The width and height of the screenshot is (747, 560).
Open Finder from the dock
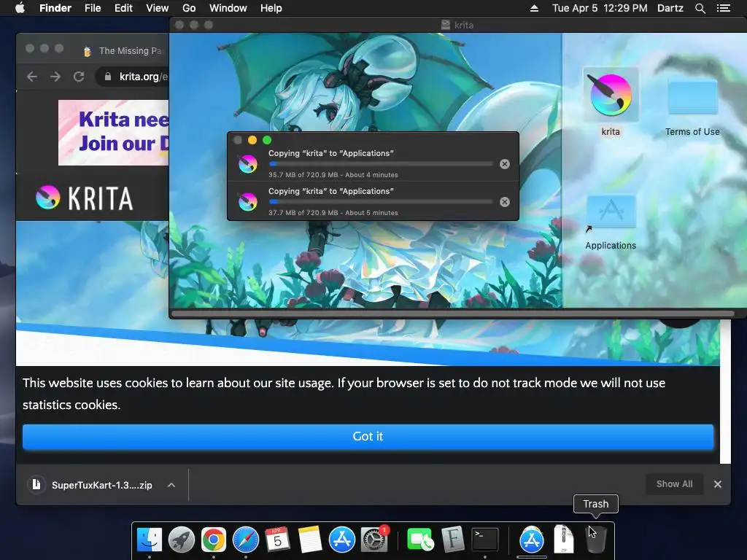coord(149,540)
